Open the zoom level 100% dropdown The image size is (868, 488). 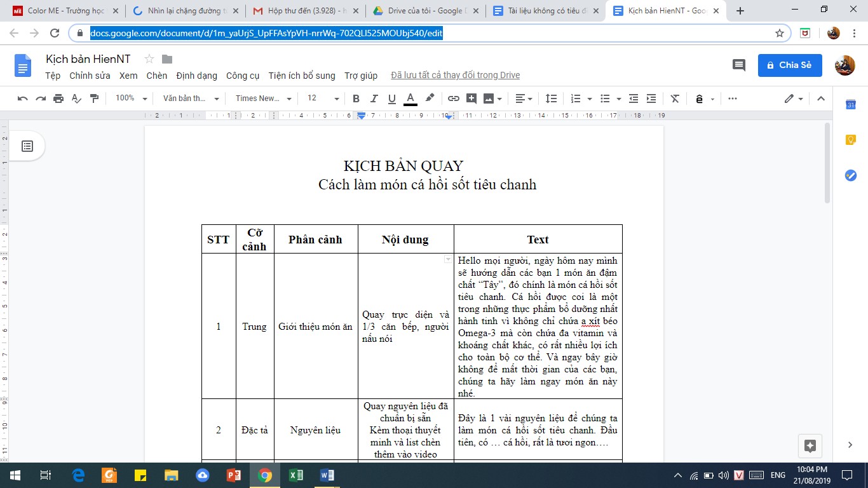pos(131,98)
